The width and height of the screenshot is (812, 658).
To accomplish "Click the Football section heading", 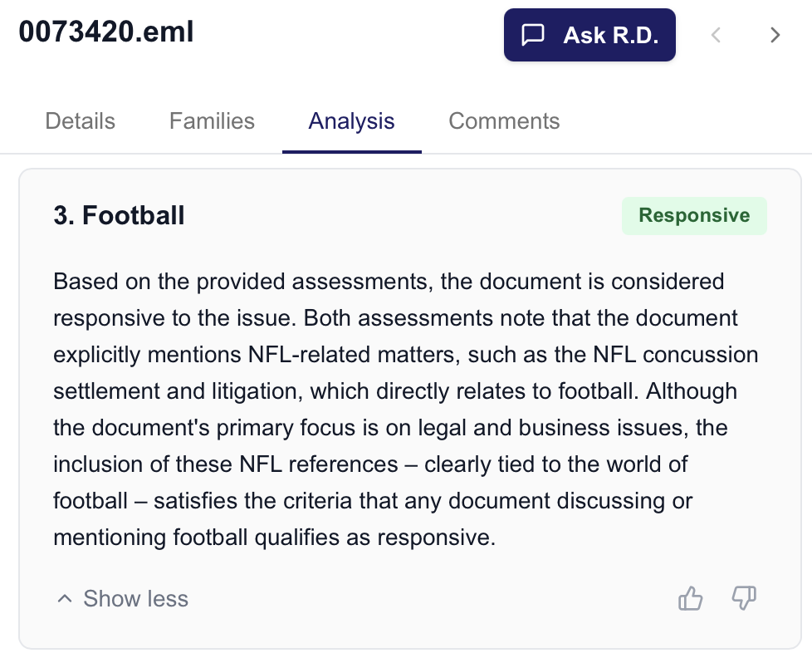I will coord(119,215).
